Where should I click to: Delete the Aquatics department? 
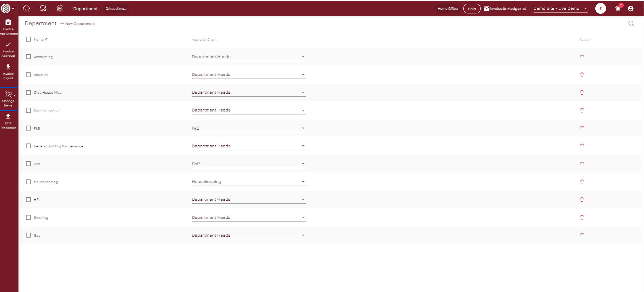[x=582, y=75]
